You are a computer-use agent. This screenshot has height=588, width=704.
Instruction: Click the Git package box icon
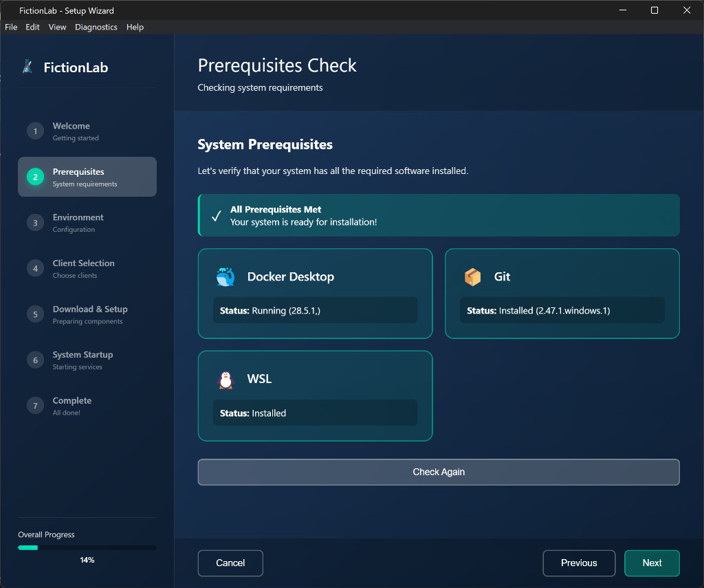click(x=472, y=276)
